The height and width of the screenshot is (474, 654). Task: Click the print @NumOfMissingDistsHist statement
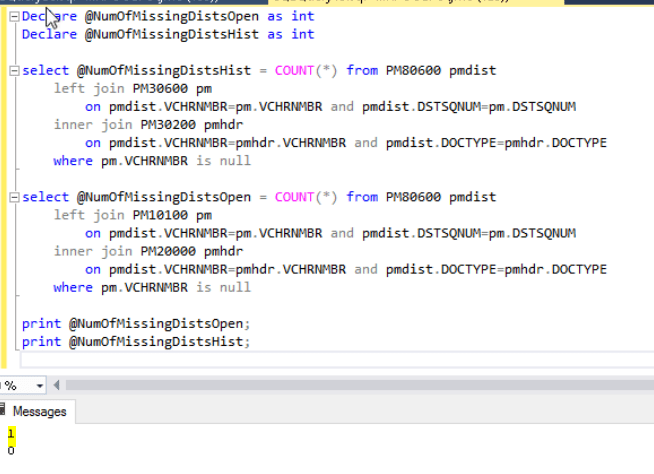(x=135, y=342)
